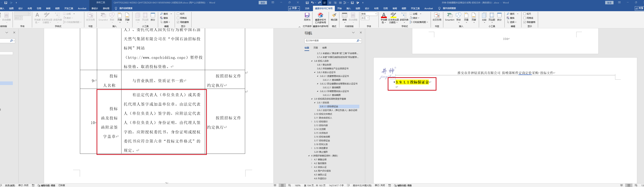Switch to 结果 tab in navigation pane
644x187 pixels.
pos(325,48)
